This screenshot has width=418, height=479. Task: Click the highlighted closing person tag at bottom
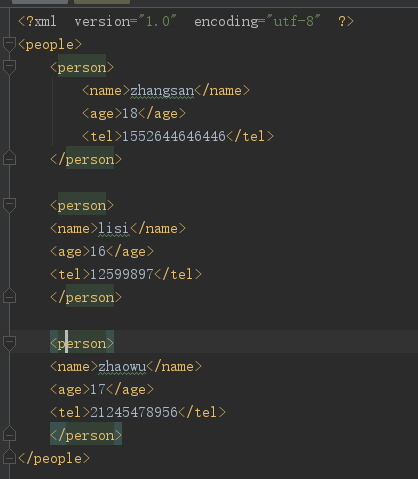pos(86,435)
